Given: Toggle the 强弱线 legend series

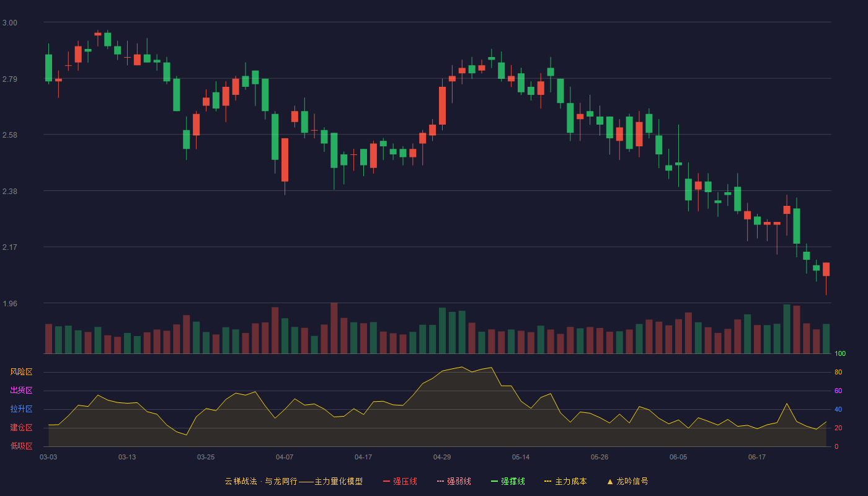Looking at the screenshot, I should coord(459,481).
